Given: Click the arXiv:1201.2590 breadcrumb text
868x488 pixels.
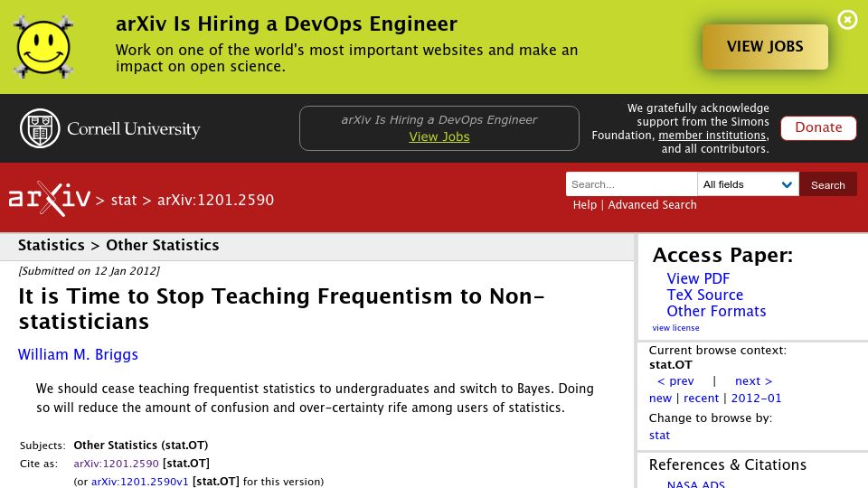Looking at the screenshot, I should point(215,201).
